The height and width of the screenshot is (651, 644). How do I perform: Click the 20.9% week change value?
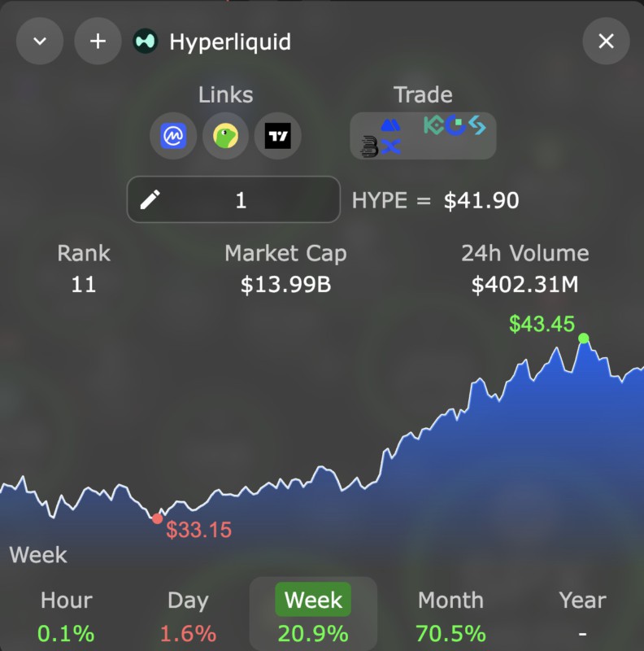[x=313, y=634]
